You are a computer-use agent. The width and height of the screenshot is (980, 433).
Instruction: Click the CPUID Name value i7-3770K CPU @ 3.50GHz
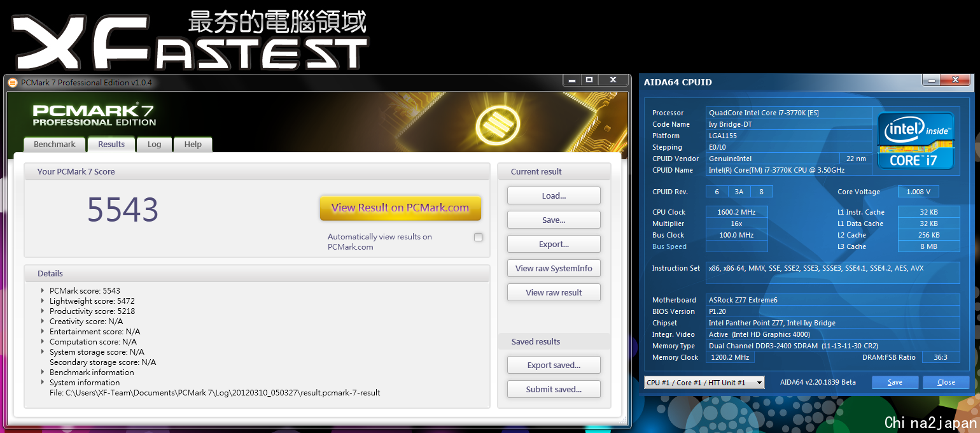click(x=790, y=170)
